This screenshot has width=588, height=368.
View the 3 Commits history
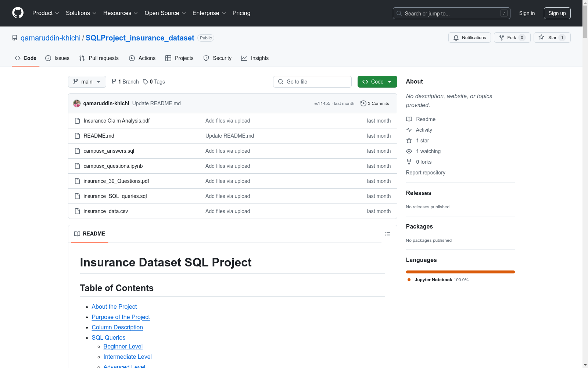[375, 103]
